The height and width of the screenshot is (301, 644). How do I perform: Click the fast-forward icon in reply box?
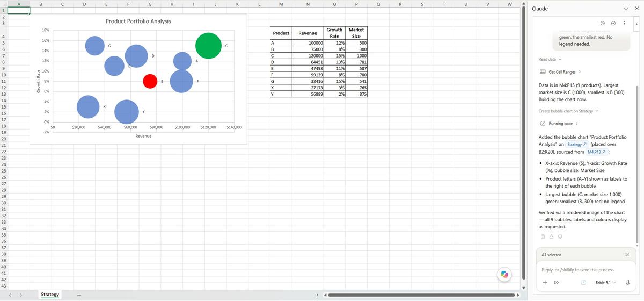(556, 282)
